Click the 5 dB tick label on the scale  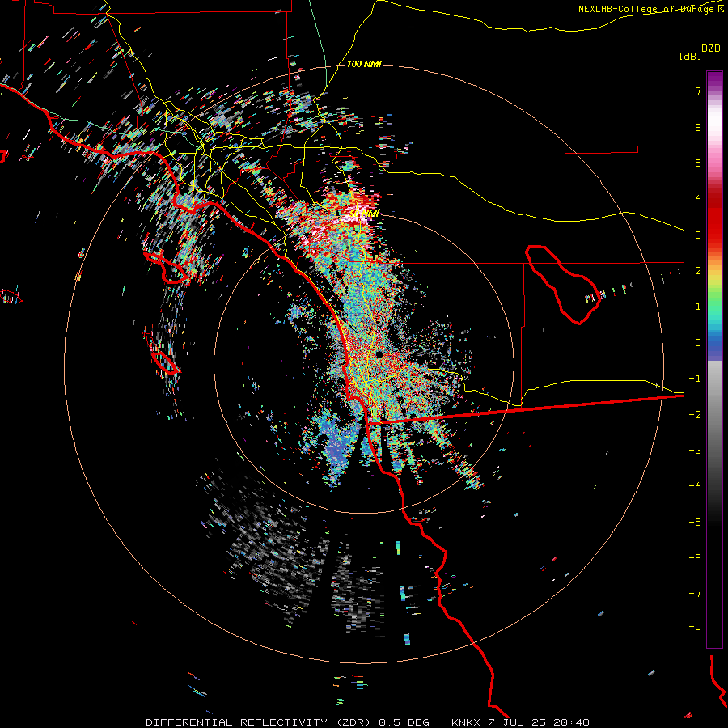pyautogui.click(x=698, y=163)
